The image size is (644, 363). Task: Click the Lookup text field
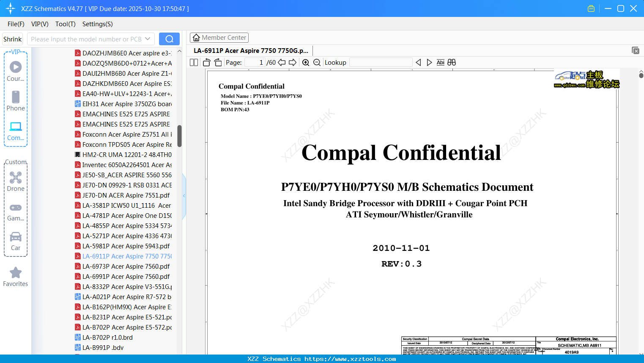coord(381,63)
